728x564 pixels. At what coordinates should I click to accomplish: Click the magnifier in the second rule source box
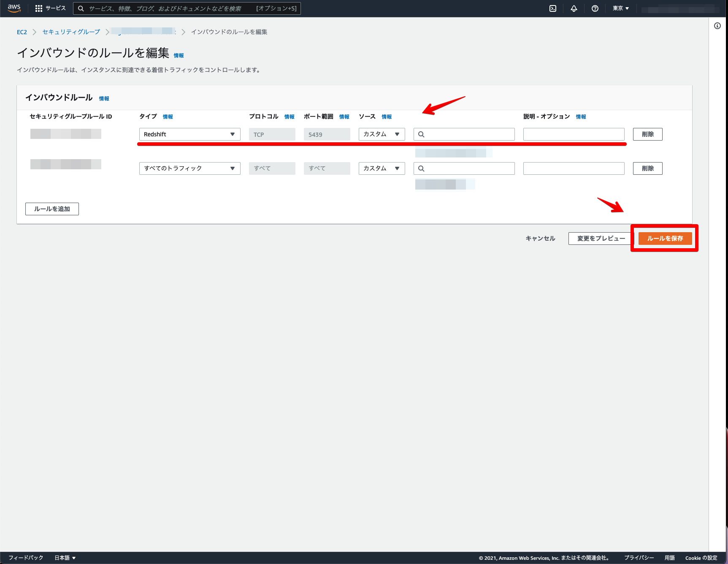point(422,168)
